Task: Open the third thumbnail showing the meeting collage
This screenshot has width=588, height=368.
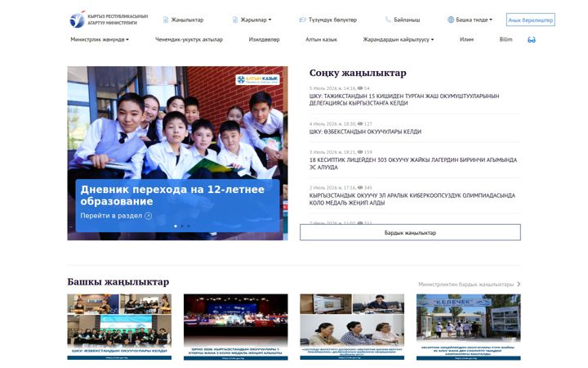Action: (x=352, y=326)
